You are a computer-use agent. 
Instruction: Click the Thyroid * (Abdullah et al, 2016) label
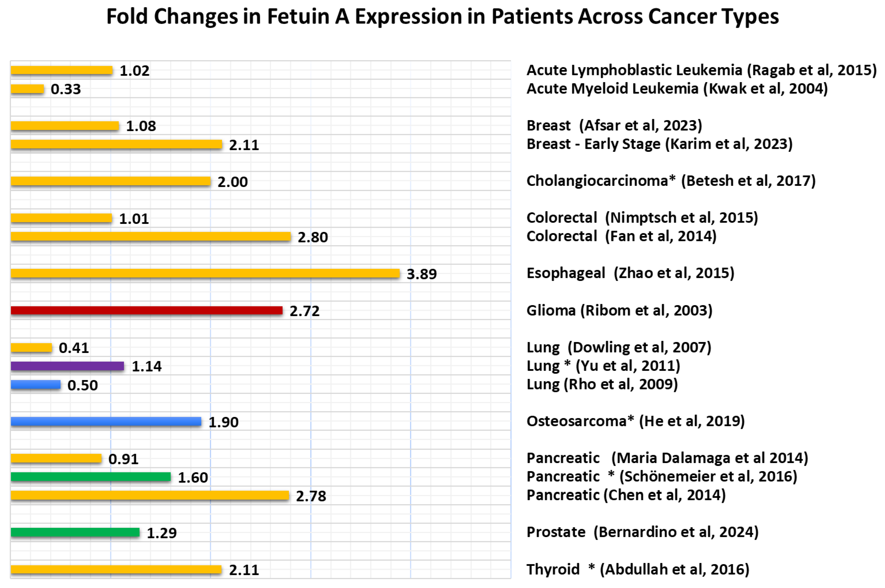pyautogui.click(x=638, y=569)
